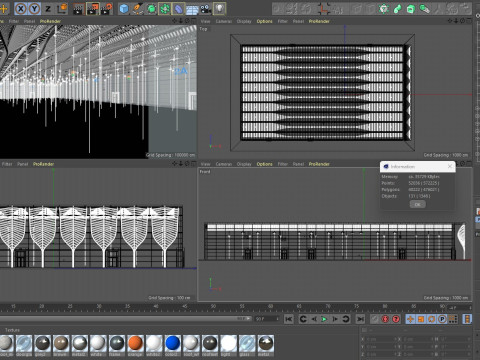Open timeline layout film strip icon
The width and height of the screenshot is (480, 360).
pyautogui.click(x=467, y=319)
